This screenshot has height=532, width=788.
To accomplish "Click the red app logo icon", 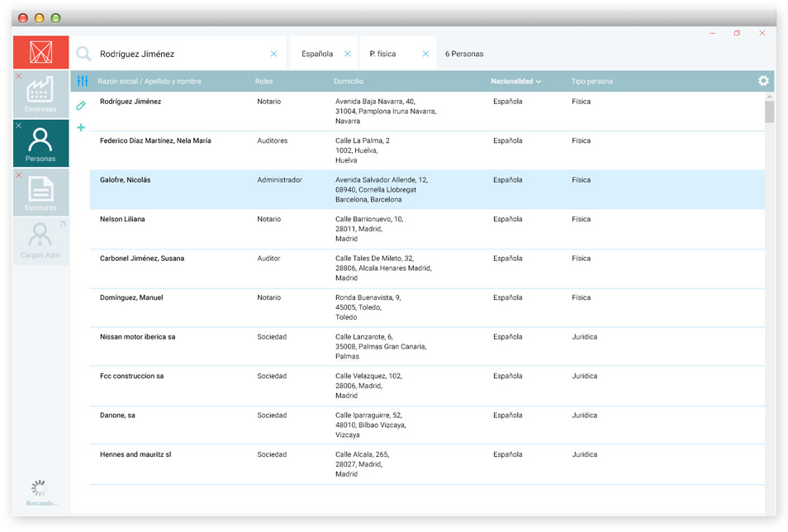I will coord(40,53).
